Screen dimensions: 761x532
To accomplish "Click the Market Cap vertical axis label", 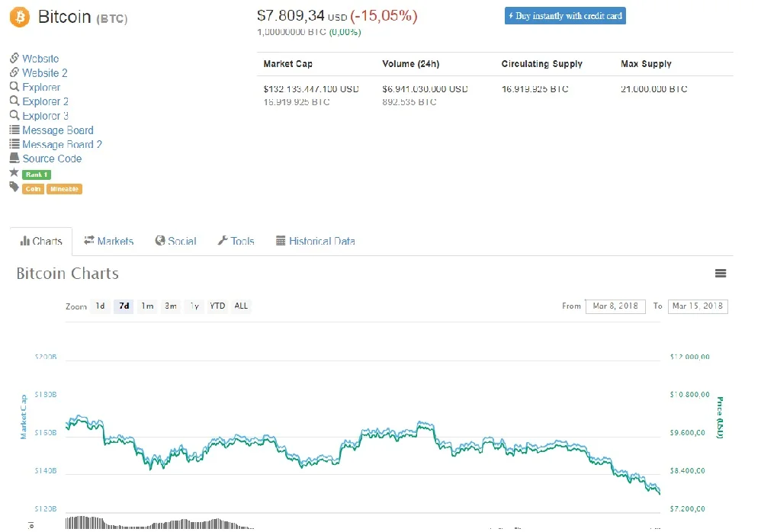I will [24, 417].
